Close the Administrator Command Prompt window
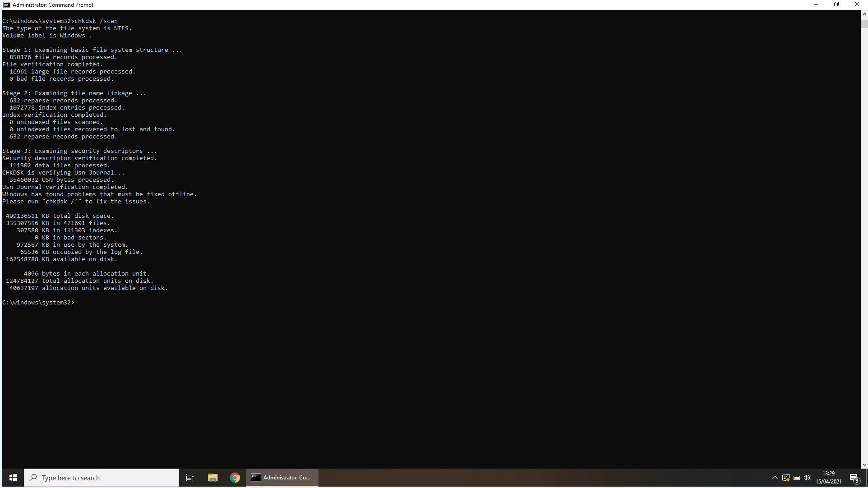The image size is (868, 488). point(857,5)
